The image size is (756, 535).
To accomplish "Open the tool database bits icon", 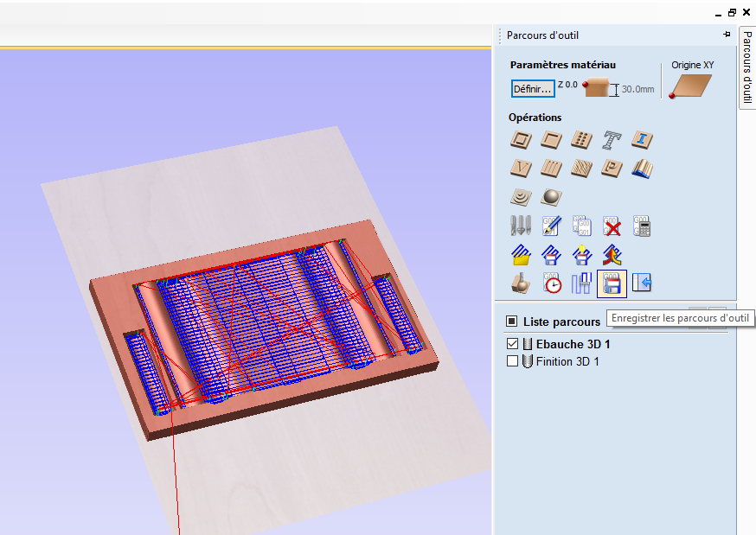I will pyautogui.click(x=521, y=226).
